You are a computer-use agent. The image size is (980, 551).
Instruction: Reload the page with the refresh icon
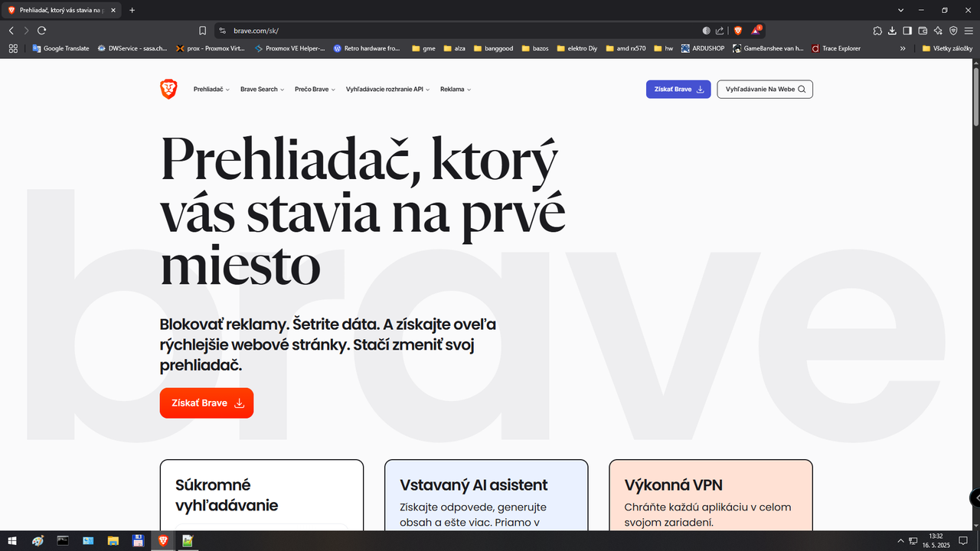pos(41,31)
